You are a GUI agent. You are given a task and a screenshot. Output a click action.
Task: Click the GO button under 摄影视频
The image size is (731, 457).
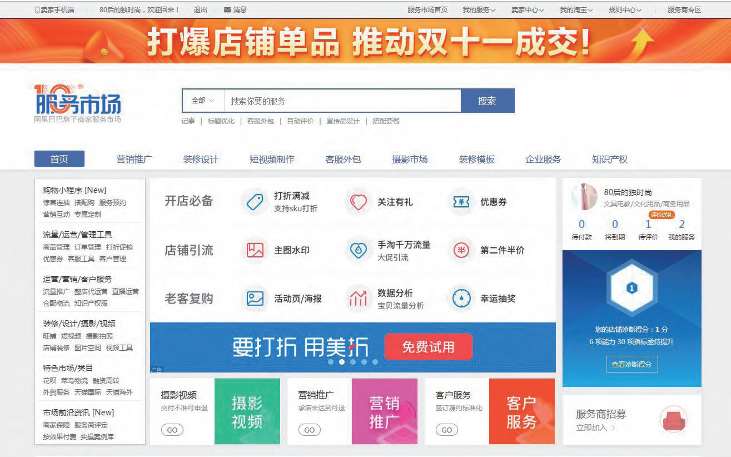point(172,429)
